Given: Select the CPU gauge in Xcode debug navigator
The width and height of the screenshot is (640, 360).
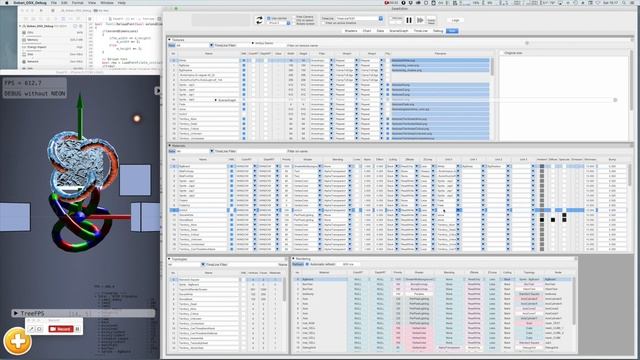Looking at the screenshot, I should pos(53,32).
